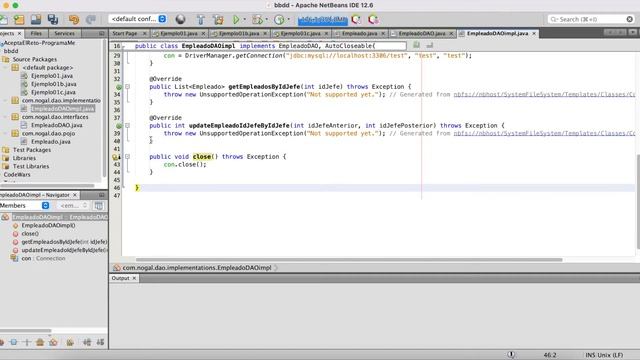The image size is (640, 360).
Task: Collapse the com.nogal.dao.pojo package node
Action: 6,133
